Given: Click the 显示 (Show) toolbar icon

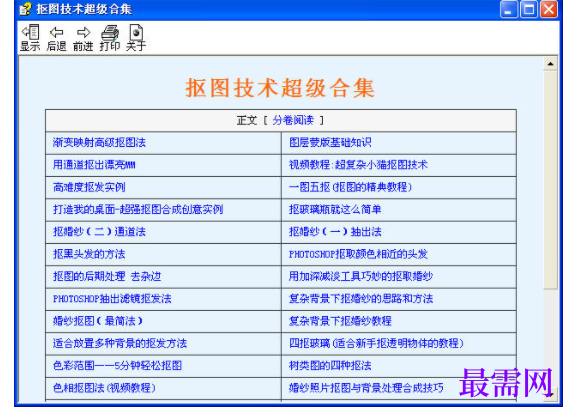Looking at the screenshot, I should click(x=30, y=38).
